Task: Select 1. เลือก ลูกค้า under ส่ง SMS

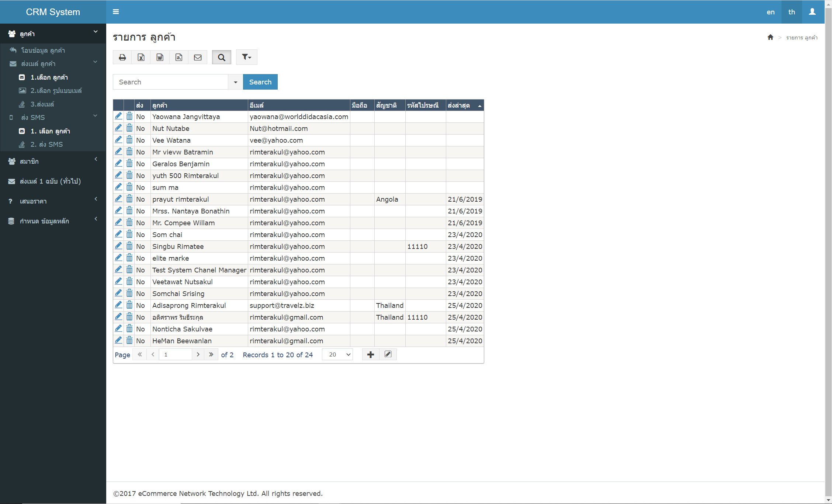Action: coord(53,131)
